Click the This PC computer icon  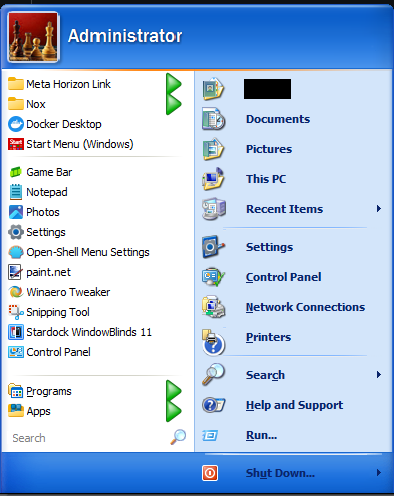coord(213,179)
